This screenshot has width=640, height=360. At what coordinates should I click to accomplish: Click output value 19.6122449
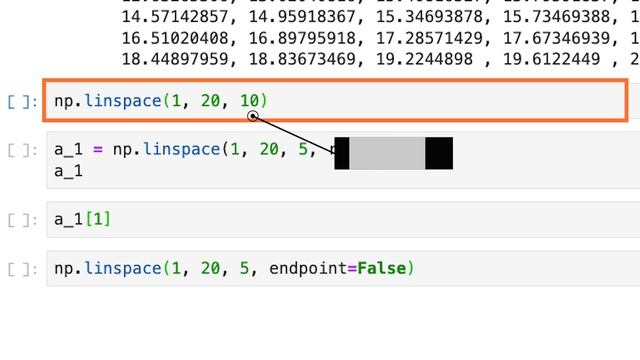tap(551, 59)
